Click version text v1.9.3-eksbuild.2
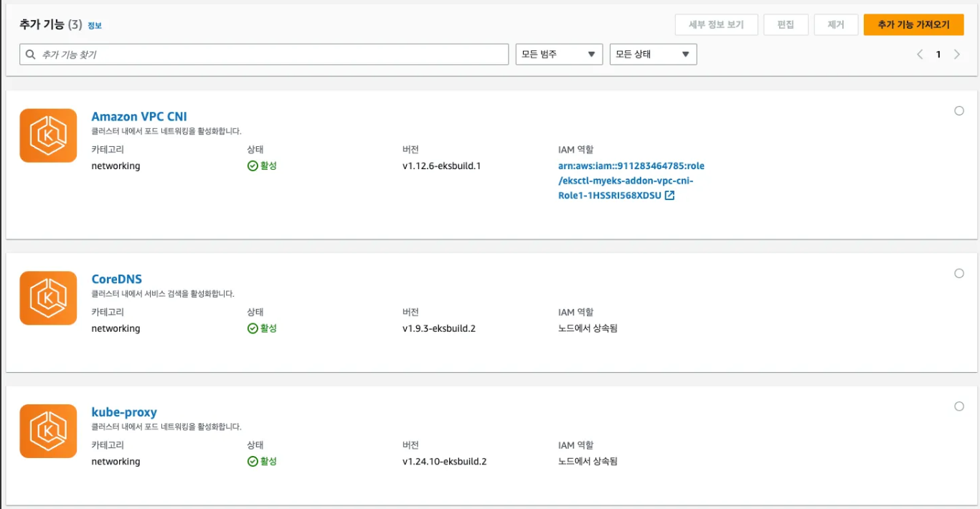 (439, 328)
